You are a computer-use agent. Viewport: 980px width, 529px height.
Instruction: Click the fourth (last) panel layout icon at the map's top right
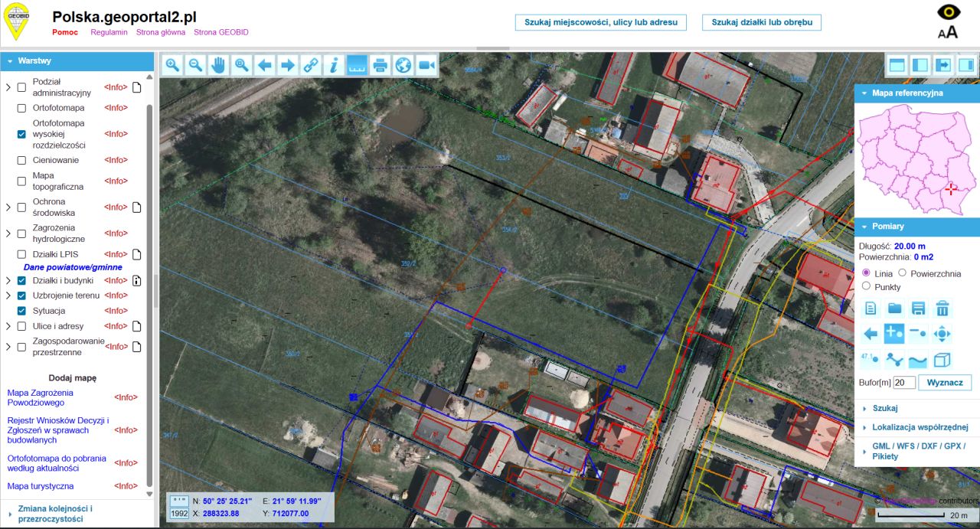point(966,65)
